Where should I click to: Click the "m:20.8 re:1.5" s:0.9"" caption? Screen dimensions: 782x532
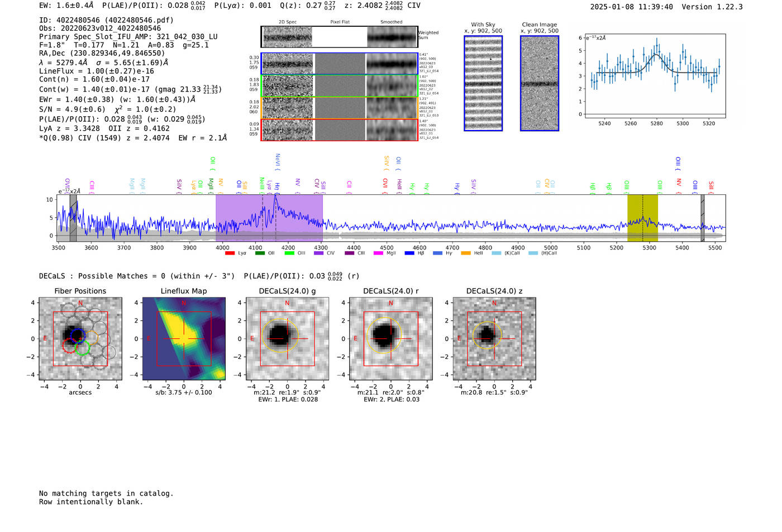click(494, 392)
